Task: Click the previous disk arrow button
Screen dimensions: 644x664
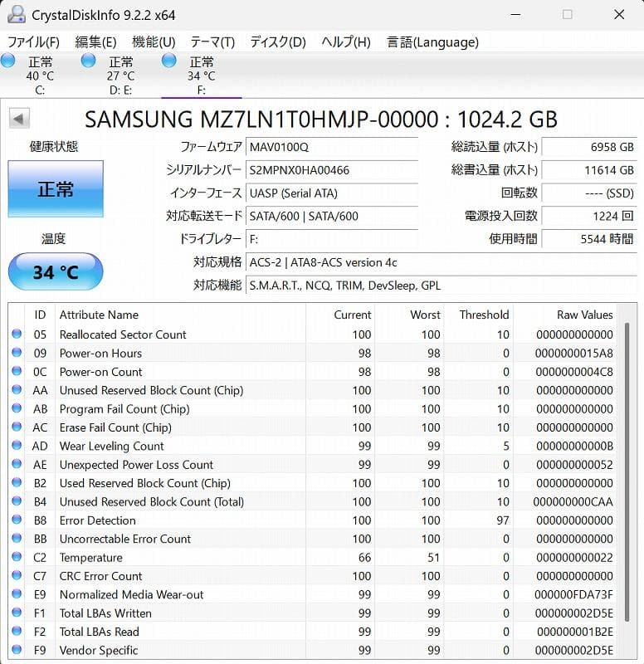Action: (19, 119)
